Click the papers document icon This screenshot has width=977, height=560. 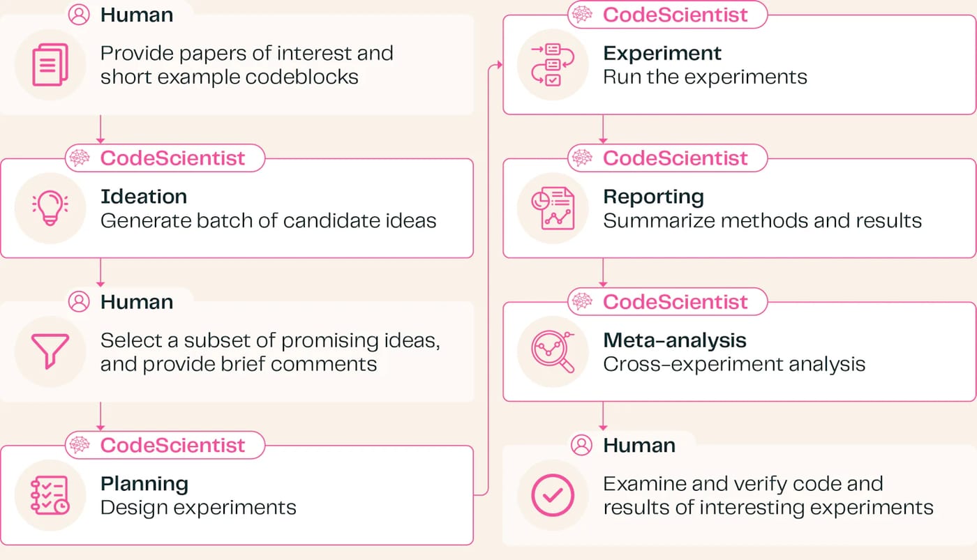coord(50,65)
